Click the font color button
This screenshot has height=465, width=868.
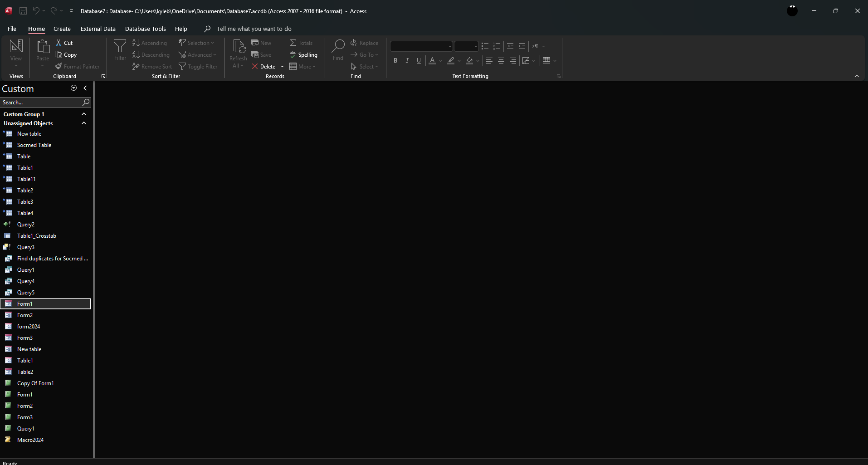click(432, 60)
